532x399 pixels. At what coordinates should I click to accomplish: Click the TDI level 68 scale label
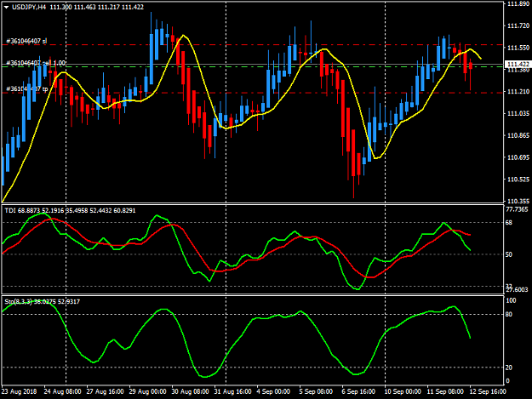coord(508,223)
